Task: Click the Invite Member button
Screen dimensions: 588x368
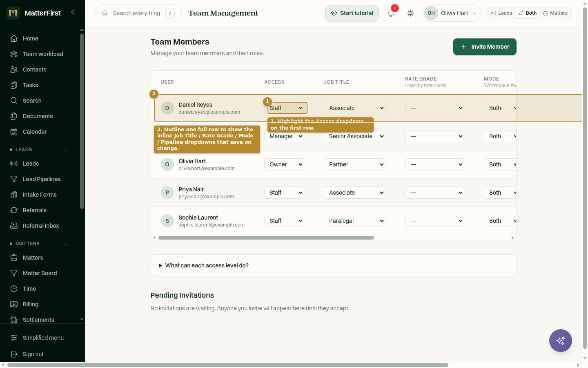Action: [x=485, y=47]
